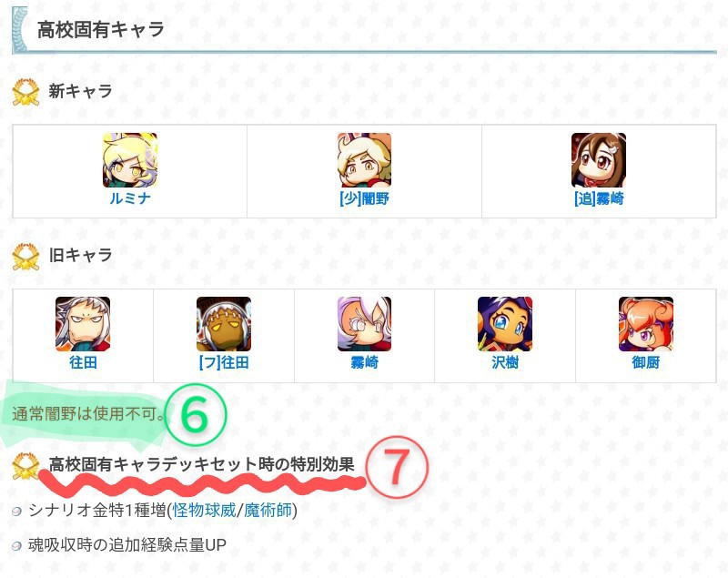Open the 怪物球威 skill link
This screenshot has height=578, width=728.
coord(204,511)
